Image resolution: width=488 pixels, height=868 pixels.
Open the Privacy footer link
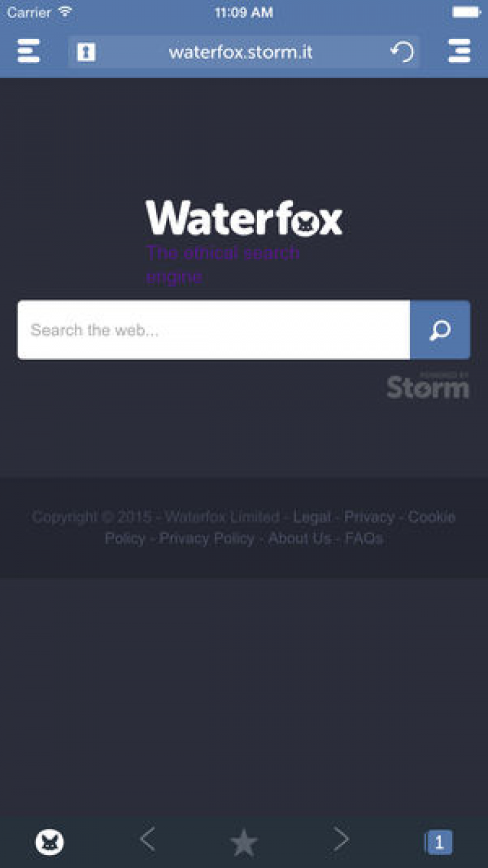pos(369,517)
